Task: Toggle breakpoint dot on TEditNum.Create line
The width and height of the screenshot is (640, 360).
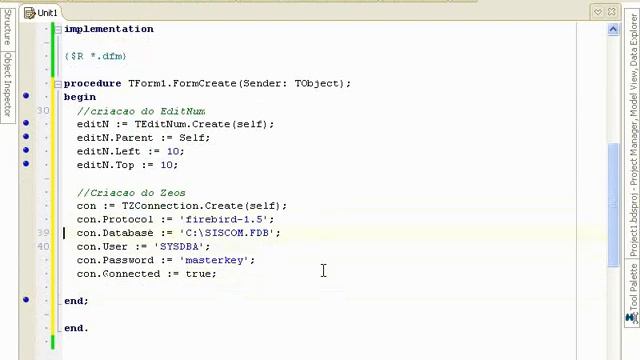Action: [x=26, y=123]
